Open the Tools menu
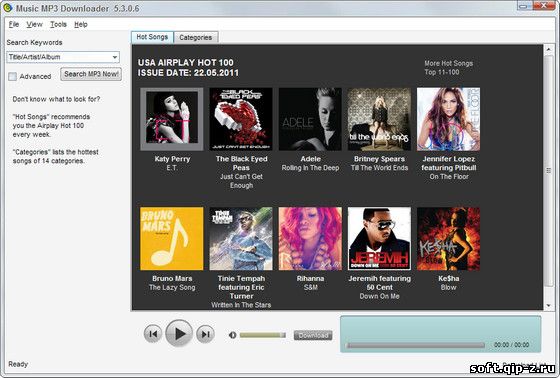Viewport: 560px width, 378px height. [58, 24]
